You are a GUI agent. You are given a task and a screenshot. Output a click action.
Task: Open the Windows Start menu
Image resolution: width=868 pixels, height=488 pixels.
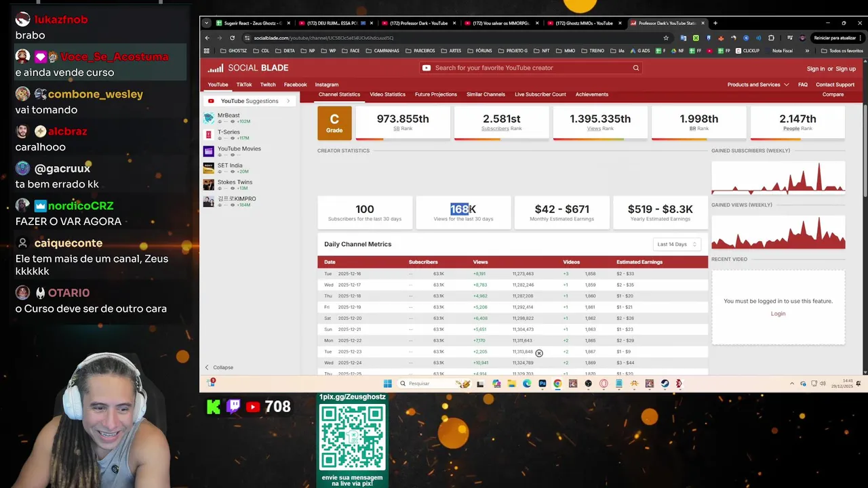pyautogui.click(x=387, y=384)
